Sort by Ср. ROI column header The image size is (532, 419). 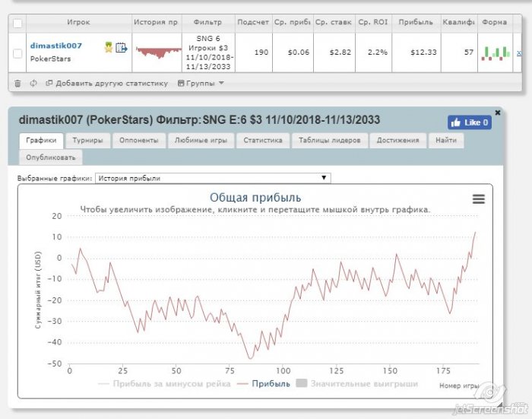(x=373, y=22)
